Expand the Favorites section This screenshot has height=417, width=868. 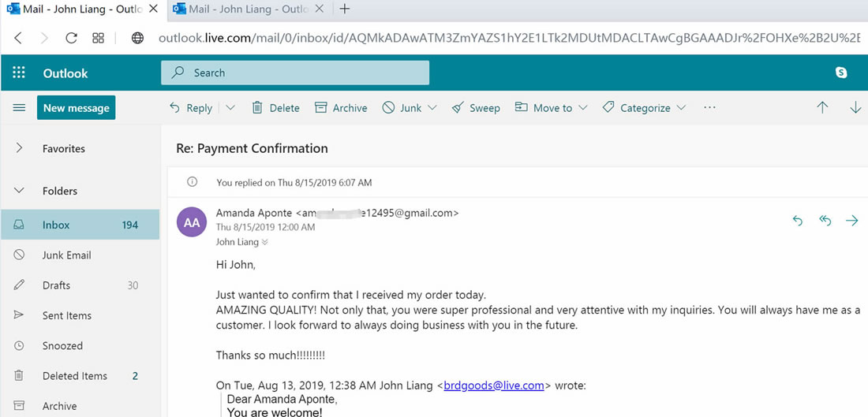(x=19, y=148)
